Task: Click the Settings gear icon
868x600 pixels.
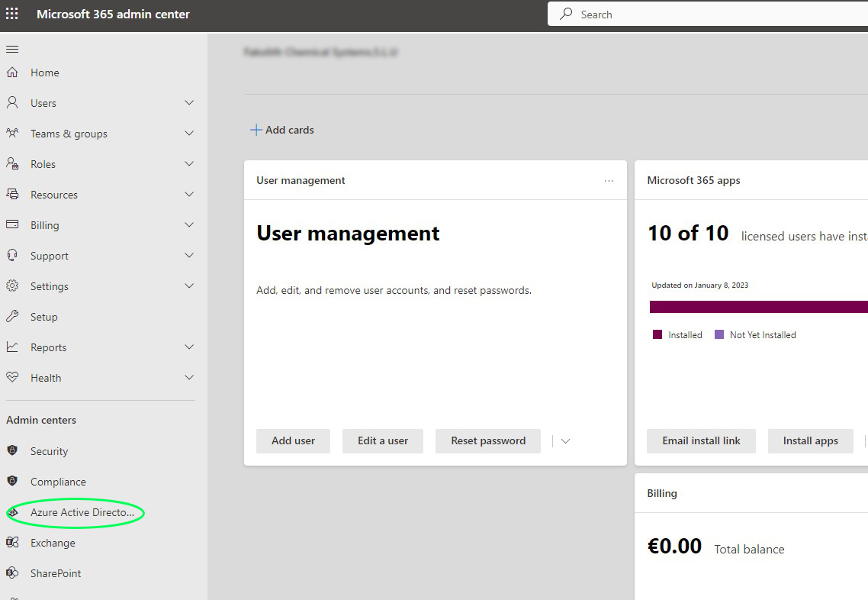Action: point(12,285)
